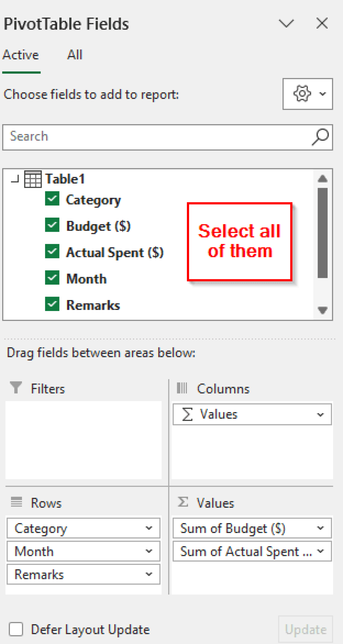Click the Columns area icon
Viewport: 343px width, 644px height.
click(x=182, y=388)
